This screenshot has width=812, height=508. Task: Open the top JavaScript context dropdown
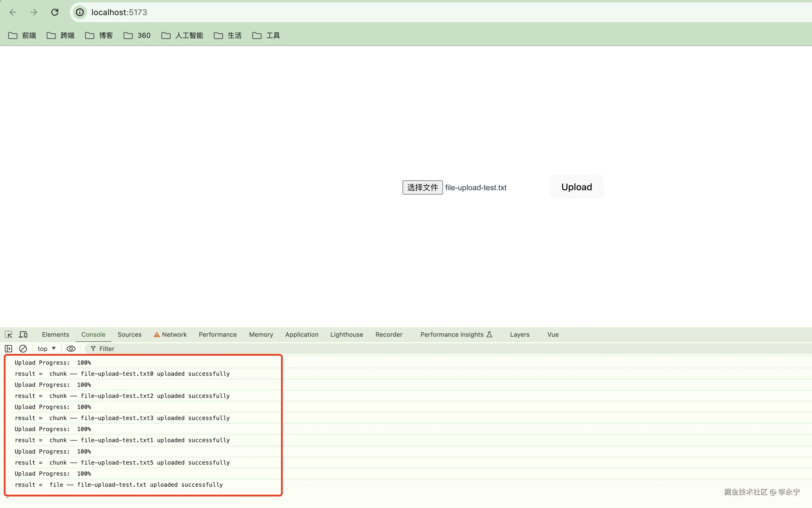tap(46, 349)
